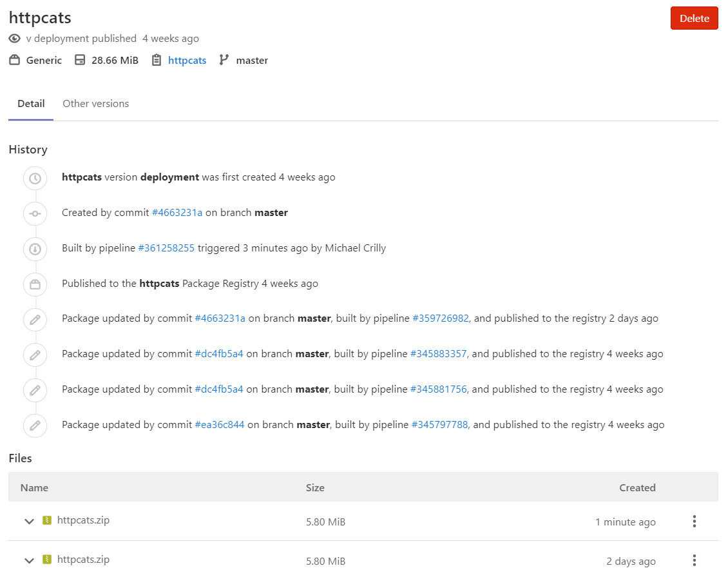Open the httpcats project link

[187, 60]
